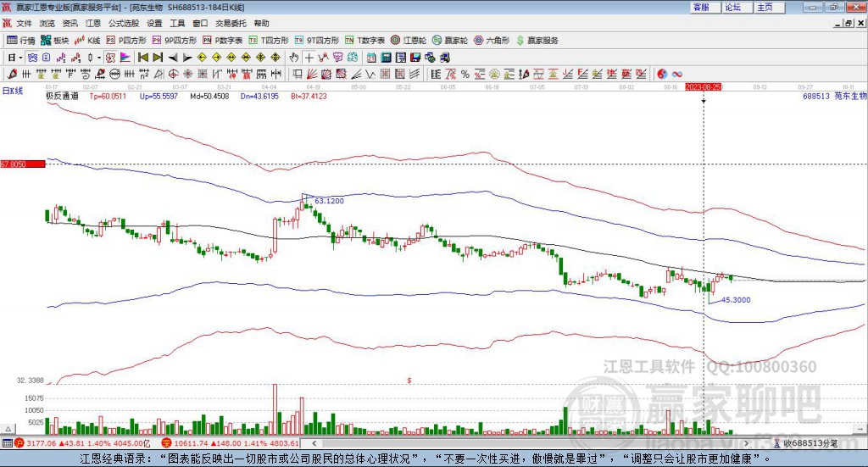Viewport: 868px width, 467px height.
Task: Open the calendar icon showing 21
Action: (x=371, y=58)
